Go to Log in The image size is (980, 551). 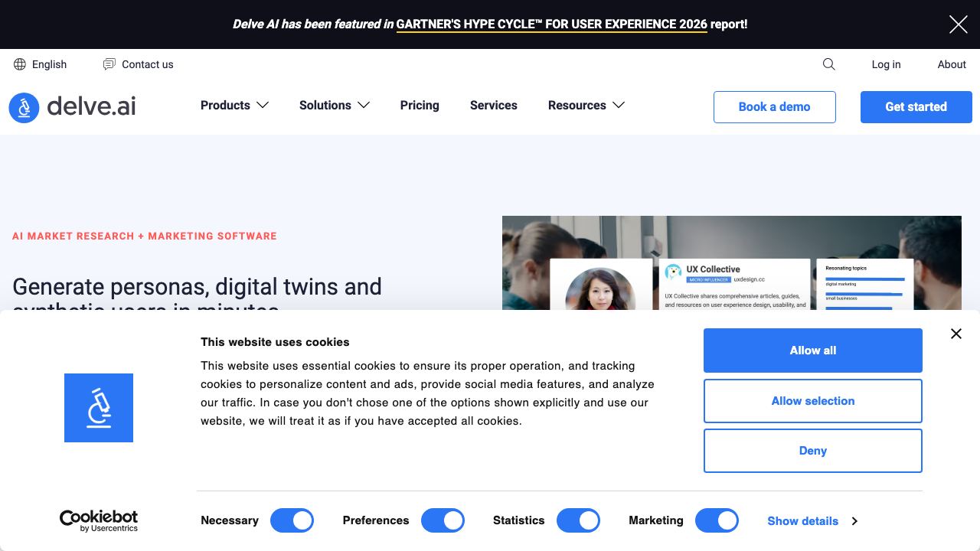(x=886, y=64)
